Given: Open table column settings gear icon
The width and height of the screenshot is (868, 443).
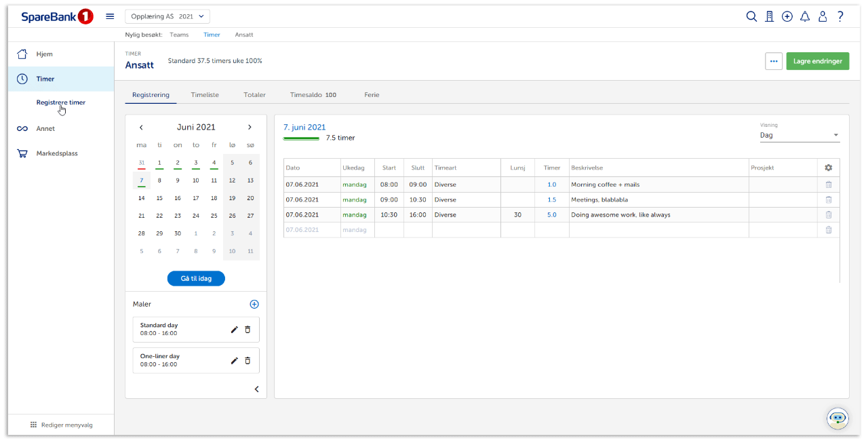Looking at the screenshot, I should tap(828, 168).
